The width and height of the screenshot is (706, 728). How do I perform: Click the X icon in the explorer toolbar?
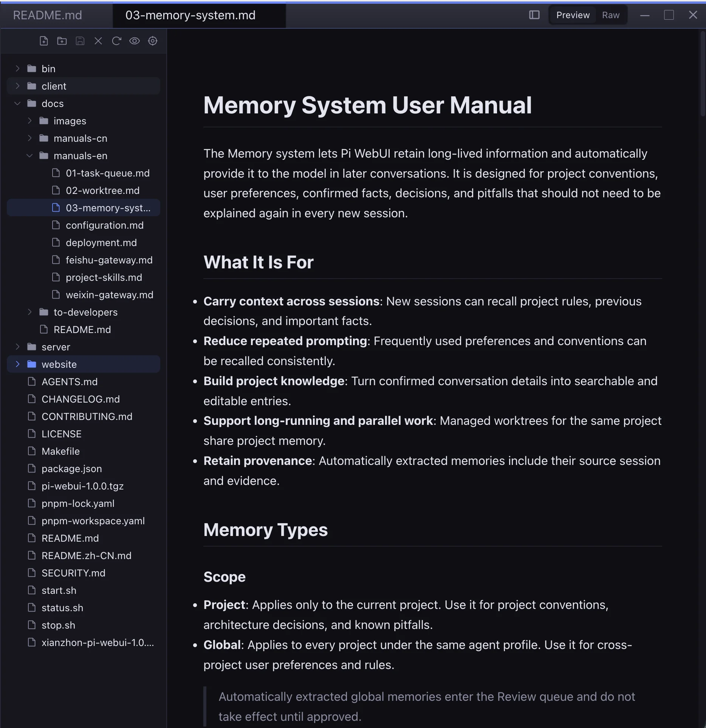pos(98,41)
